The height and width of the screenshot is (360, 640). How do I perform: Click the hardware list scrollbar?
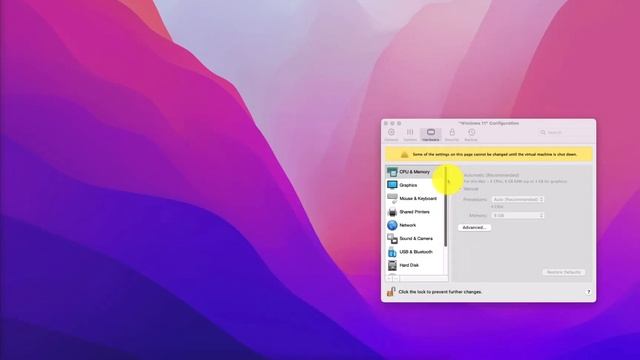coord(446,206)
